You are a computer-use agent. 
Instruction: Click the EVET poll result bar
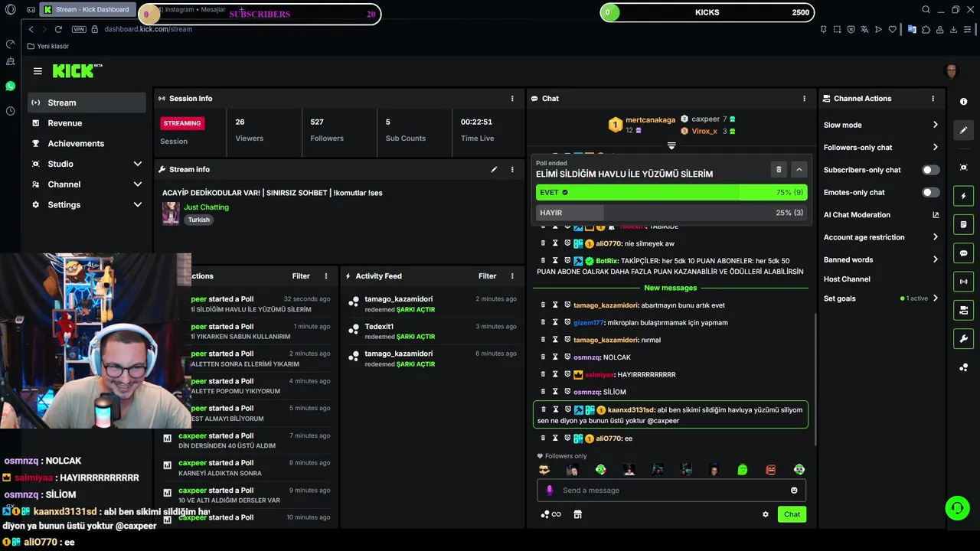coord(671,193)
